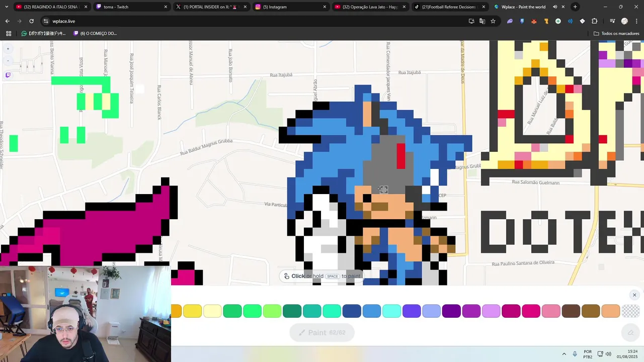Click the eraser tool icon
This screenshot has width=644, height=362.
(x=630, y=332)
